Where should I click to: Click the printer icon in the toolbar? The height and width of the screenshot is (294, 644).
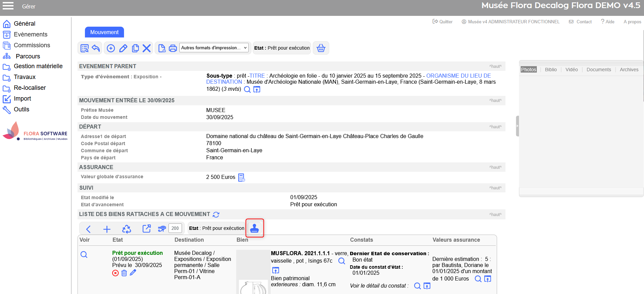click(x=173, y=48)
